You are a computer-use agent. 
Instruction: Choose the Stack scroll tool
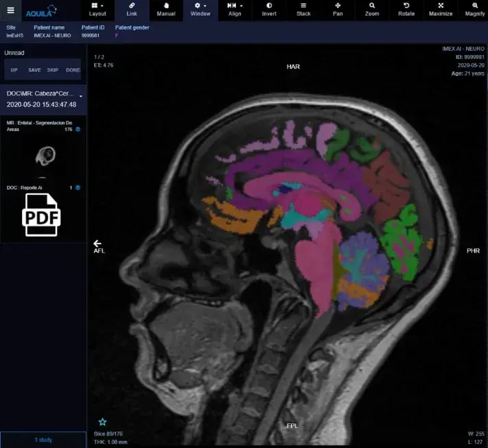[303, 9]
